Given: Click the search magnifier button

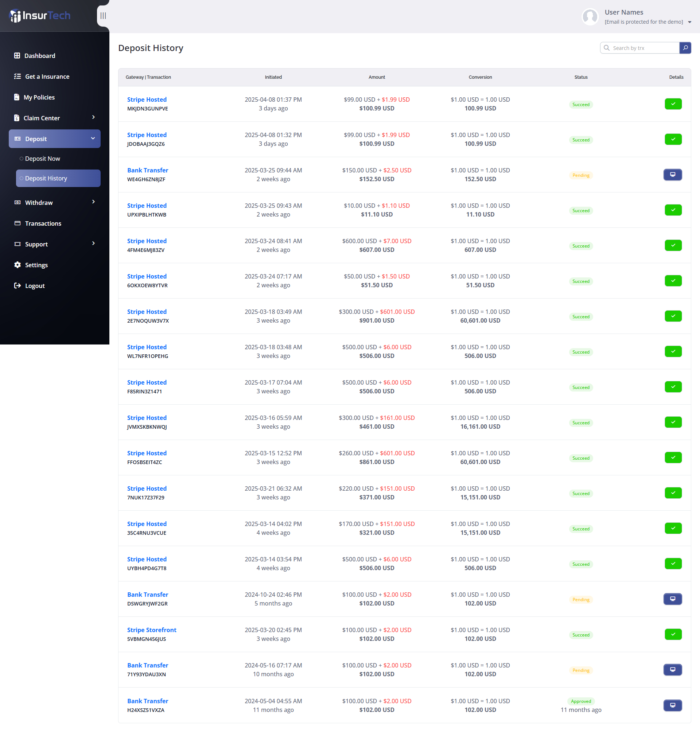Looking at the screenshot, I should [x=685, y=48].
